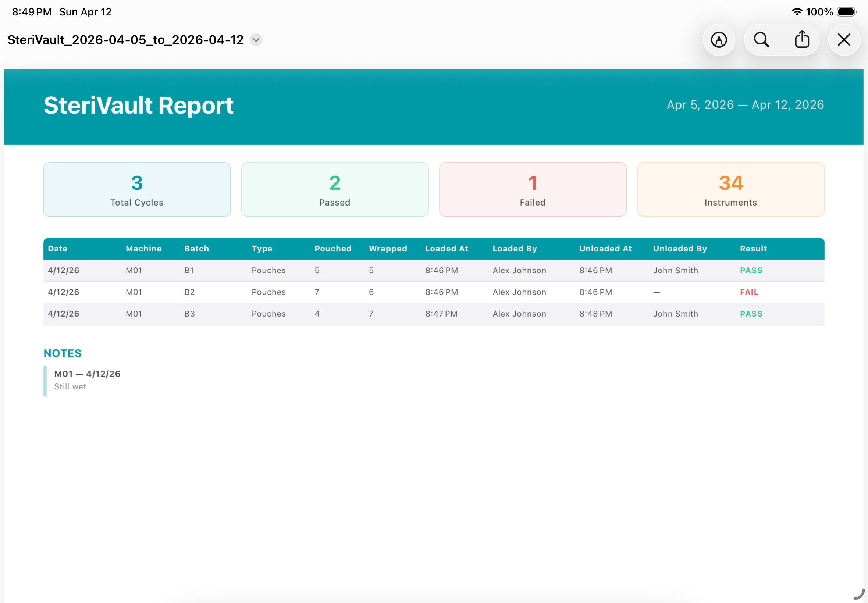Select the Passed summary tab
This screenshot has width=868, height=603.
coord(334,189)
